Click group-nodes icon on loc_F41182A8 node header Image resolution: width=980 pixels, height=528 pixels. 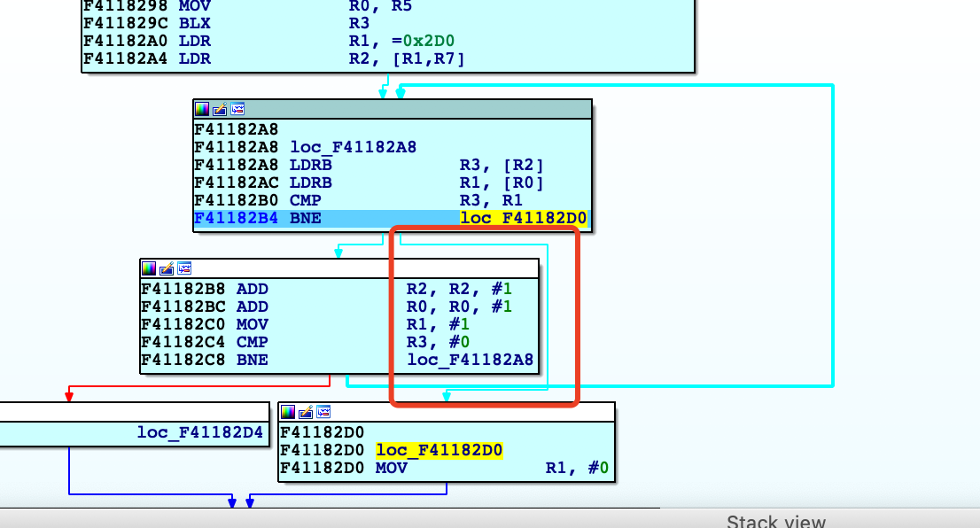[237, 109]
